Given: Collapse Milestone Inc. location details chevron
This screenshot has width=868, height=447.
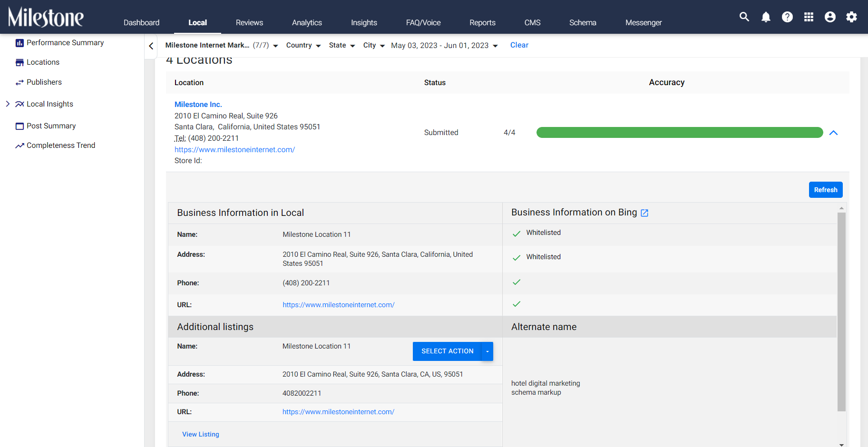Looking at the screenshot, I should [x=833, y=133].
